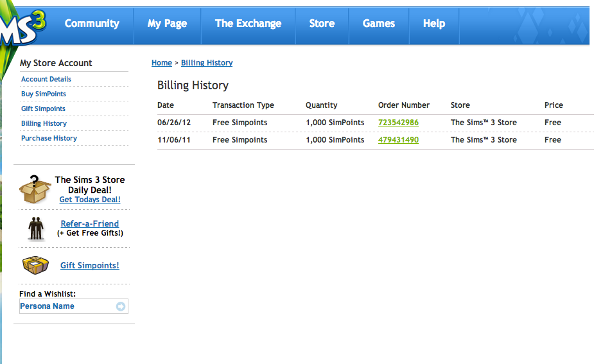The image size is (612, 364).
Task: Click 1,000 SimPoints in 06/26/12 row
Action: [335, 123]
